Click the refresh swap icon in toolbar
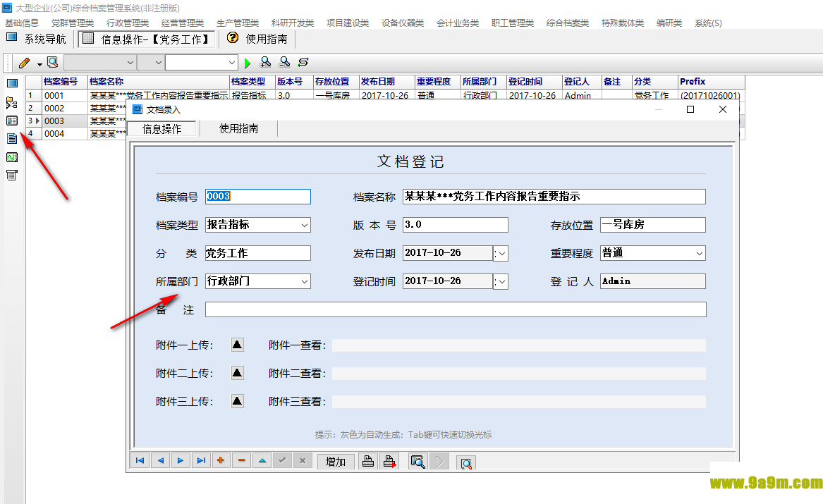Image resolution: width=823 pixels, height=504 pixels. click(303, 63)
